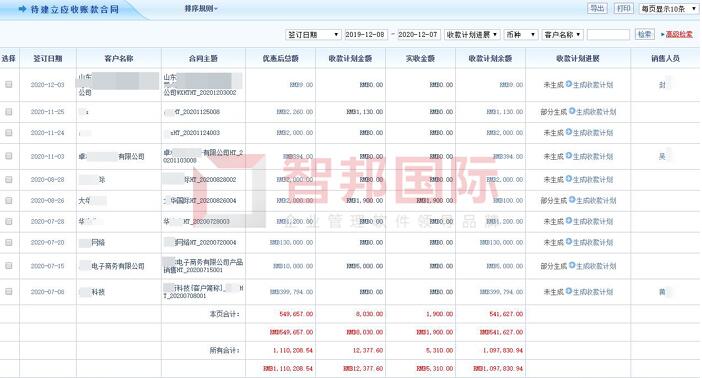Click the 检索 search button

(645, 34)
